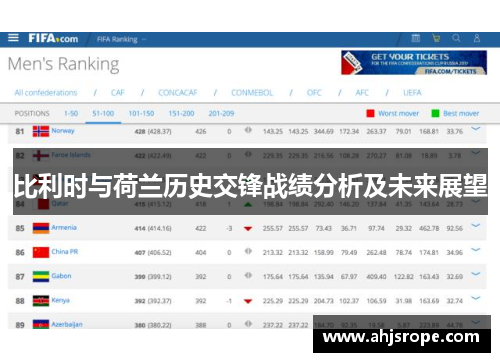
Task: Expand the China PR row chevron
Action: point(476,250)
